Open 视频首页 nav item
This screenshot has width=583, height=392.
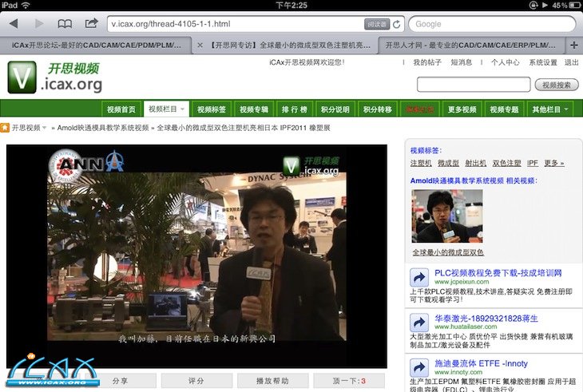[121, 109]
